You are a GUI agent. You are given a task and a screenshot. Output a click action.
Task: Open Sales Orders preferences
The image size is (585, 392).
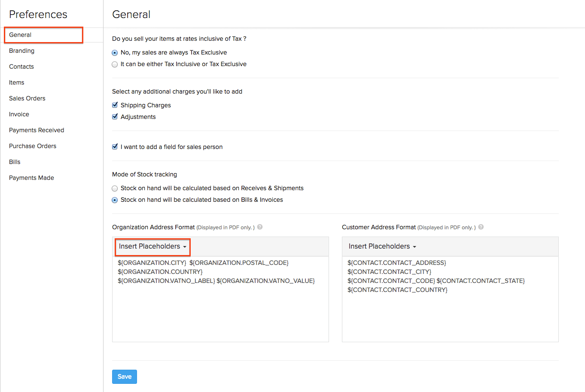pyautogui.click(x=27, y=98)
